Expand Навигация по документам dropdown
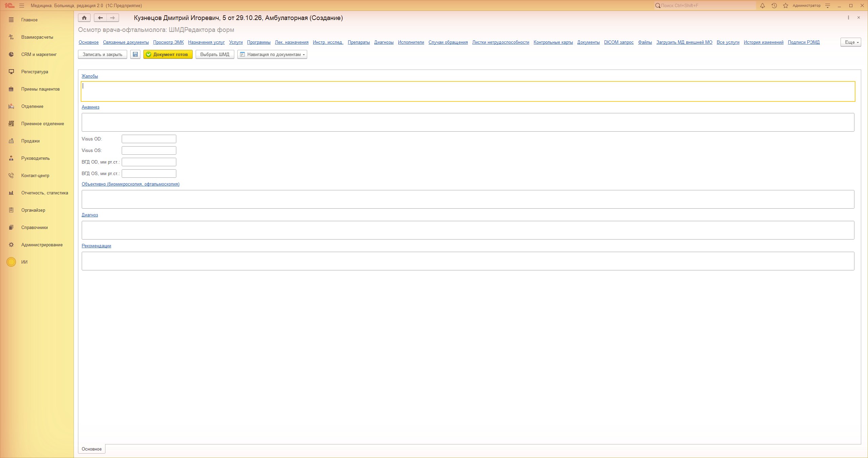This screenshot has height=458, width=868. point(272,54)
